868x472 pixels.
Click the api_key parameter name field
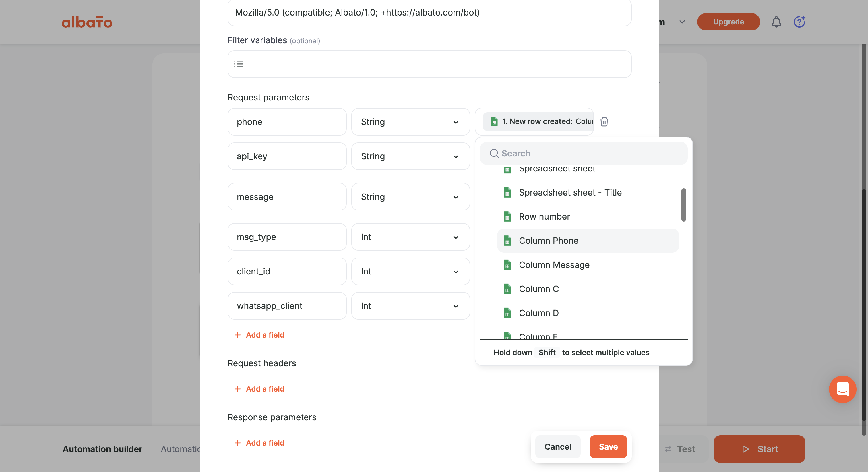click(x=287, y=156)
